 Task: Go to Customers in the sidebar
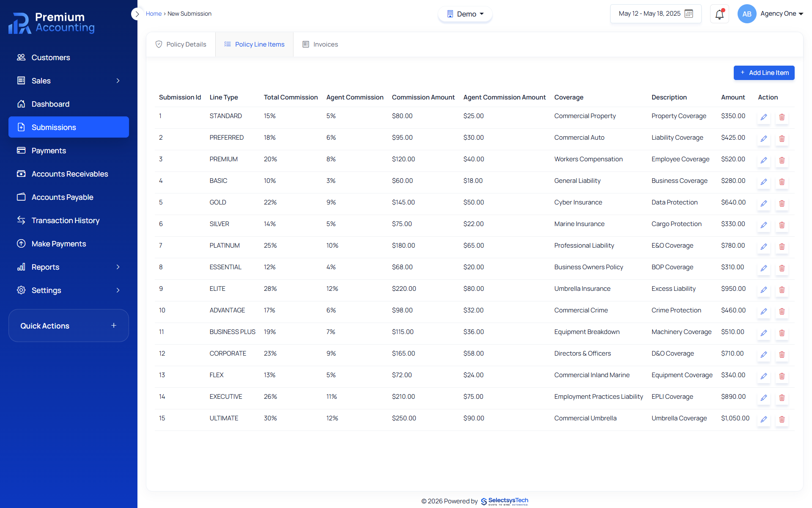[69, 57]
